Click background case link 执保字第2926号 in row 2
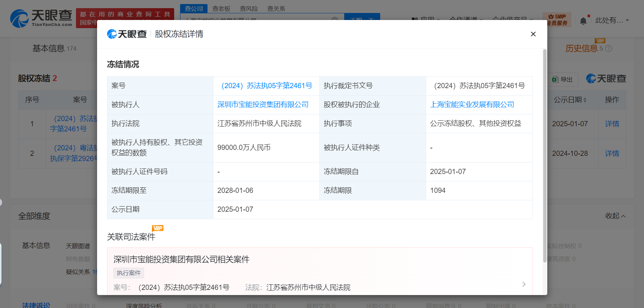Image resolution: width=644 pixels, height=308 pixels. (74, 158)
